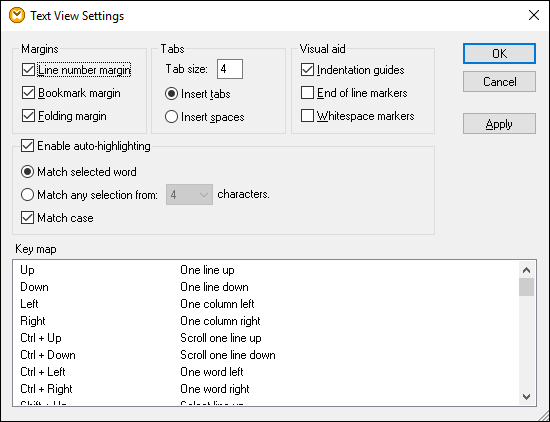This screenshot has height=422, width=550.
Task: Click inside the Tab size field
Action: pos(230,69)
